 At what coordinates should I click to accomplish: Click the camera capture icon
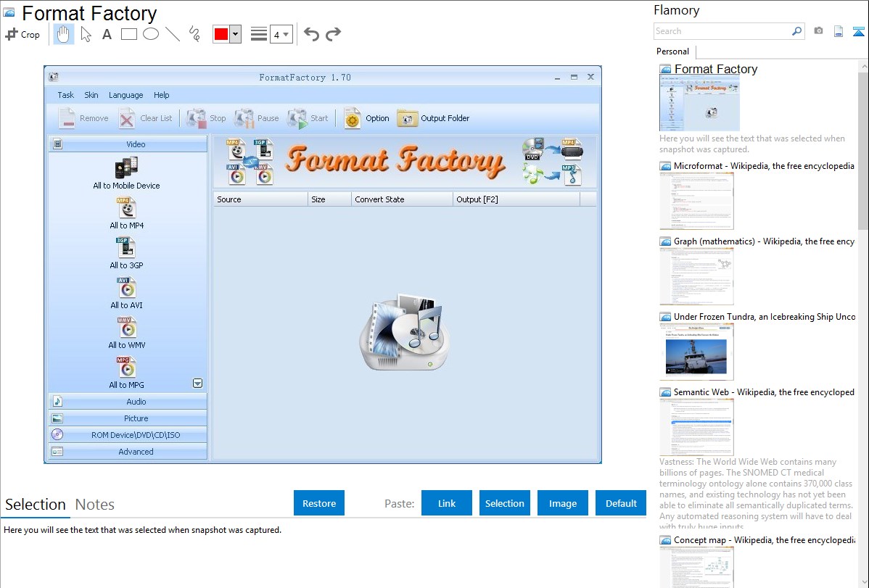818,31
